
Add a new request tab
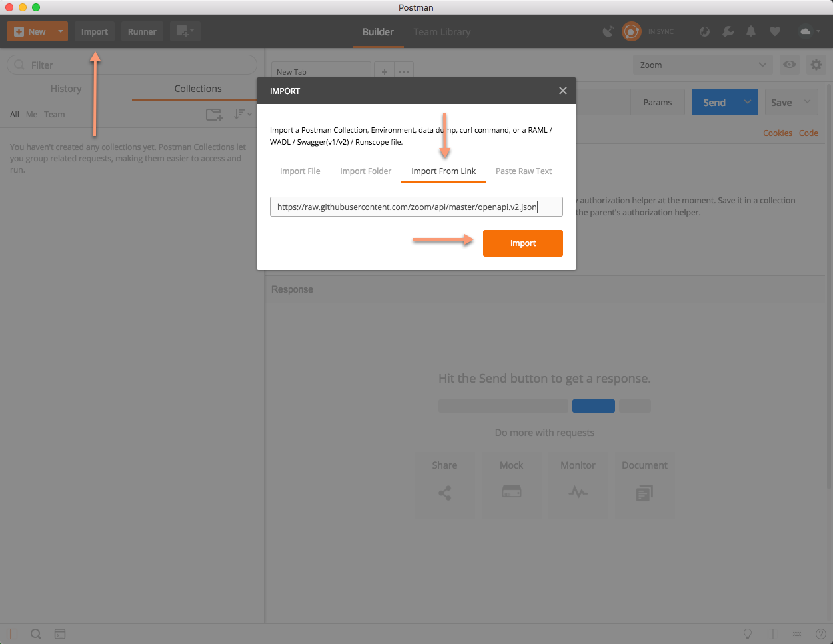pyautogui.click(x=384, y=71)
